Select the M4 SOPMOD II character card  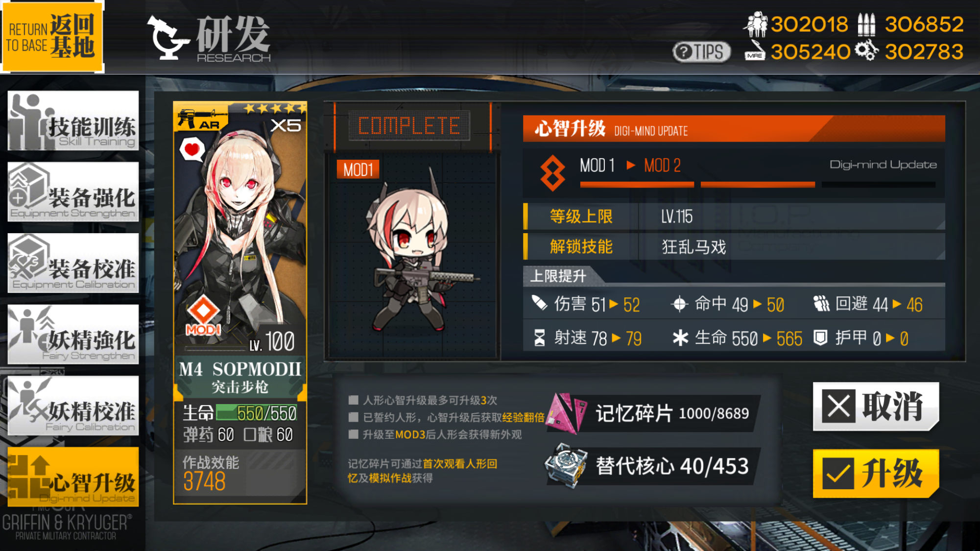tap(240, 303)
